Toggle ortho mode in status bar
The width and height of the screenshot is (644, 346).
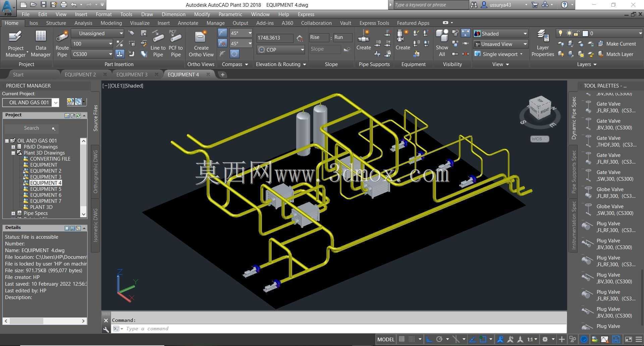(429, 339)
